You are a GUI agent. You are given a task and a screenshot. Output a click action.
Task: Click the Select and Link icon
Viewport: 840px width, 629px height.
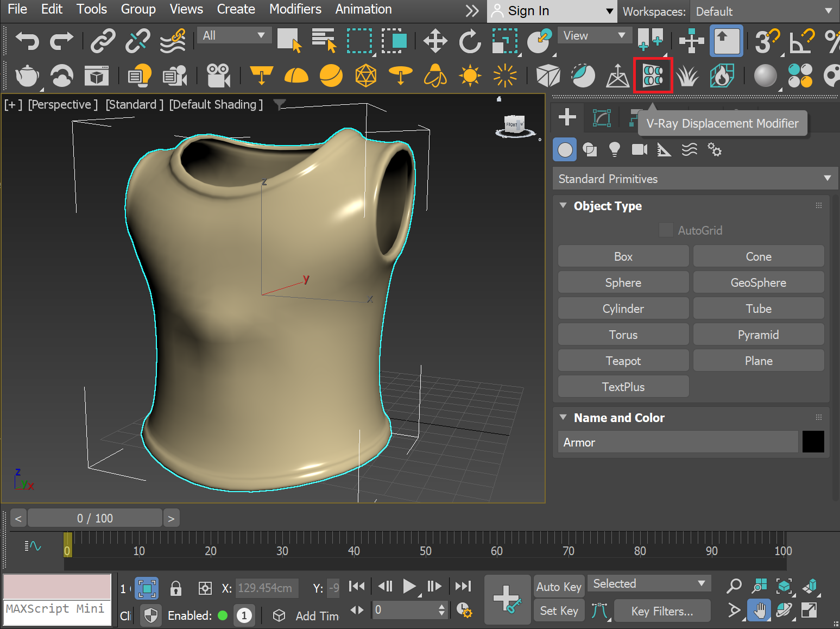pos(103,41)
